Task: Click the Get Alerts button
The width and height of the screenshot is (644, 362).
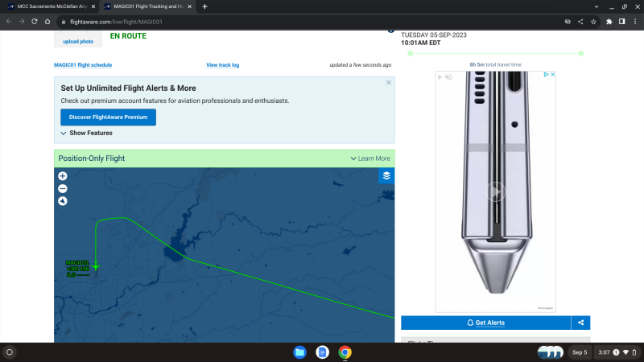Action: (x=486, y=323)
